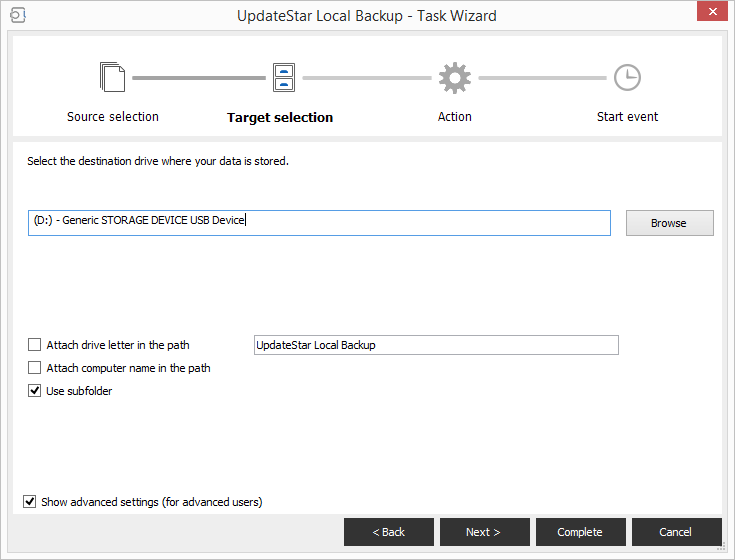Click the Action gear icon

(x=454, y=78)
